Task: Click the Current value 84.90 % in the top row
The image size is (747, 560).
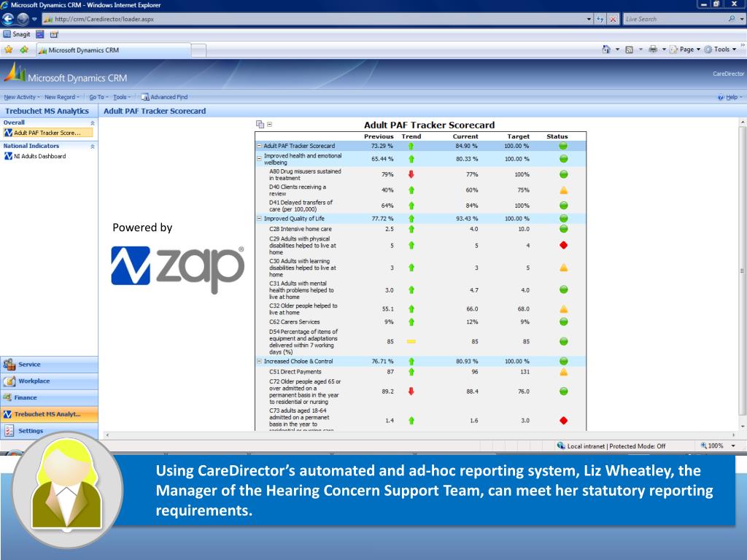Action: click(x=466, y=146)
